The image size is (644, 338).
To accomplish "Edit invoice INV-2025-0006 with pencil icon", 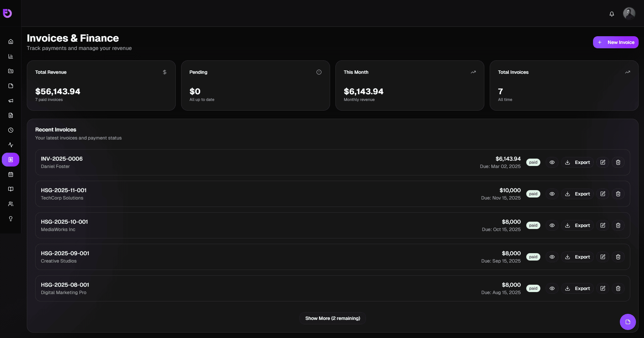I will [603, 162].
